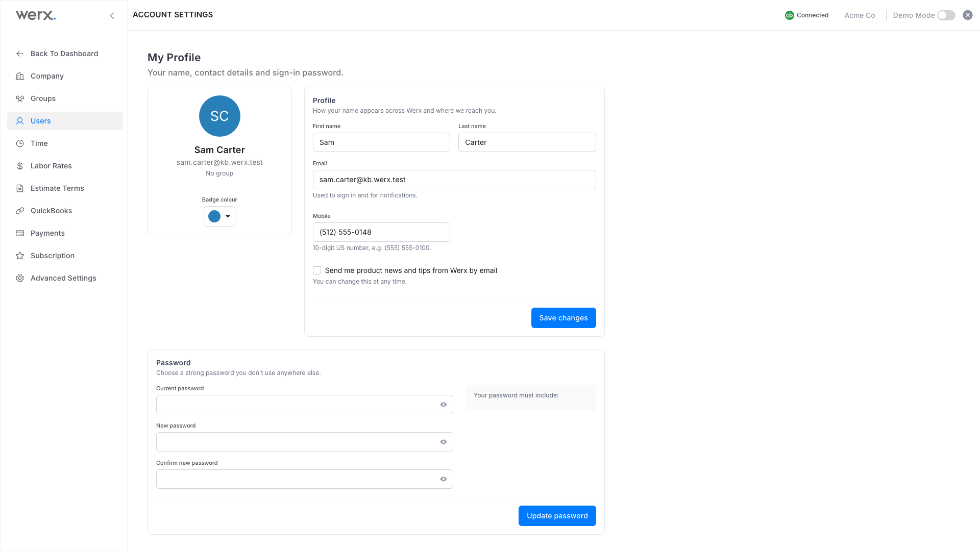This screenshot has width=980, height=551.
Task: Click the Acme Co company name
Action: 860,15
